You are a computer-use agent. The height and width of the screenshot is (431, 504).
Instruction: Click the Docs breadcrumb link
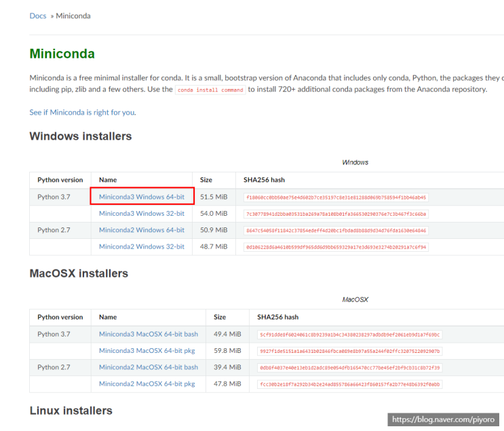pos(38,16)
